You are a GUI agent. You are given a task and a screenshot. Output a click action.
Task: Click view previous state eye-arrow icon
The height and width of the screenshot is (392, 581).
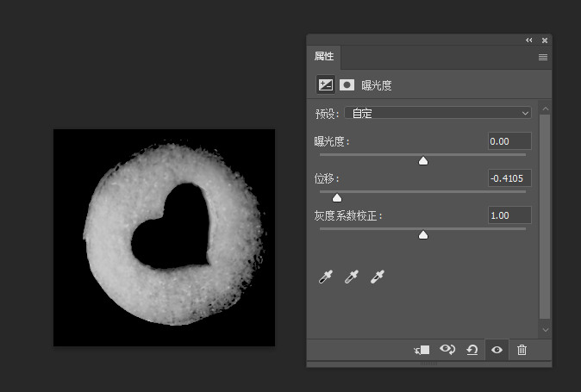pyautogui.click(x=447, y=350)
